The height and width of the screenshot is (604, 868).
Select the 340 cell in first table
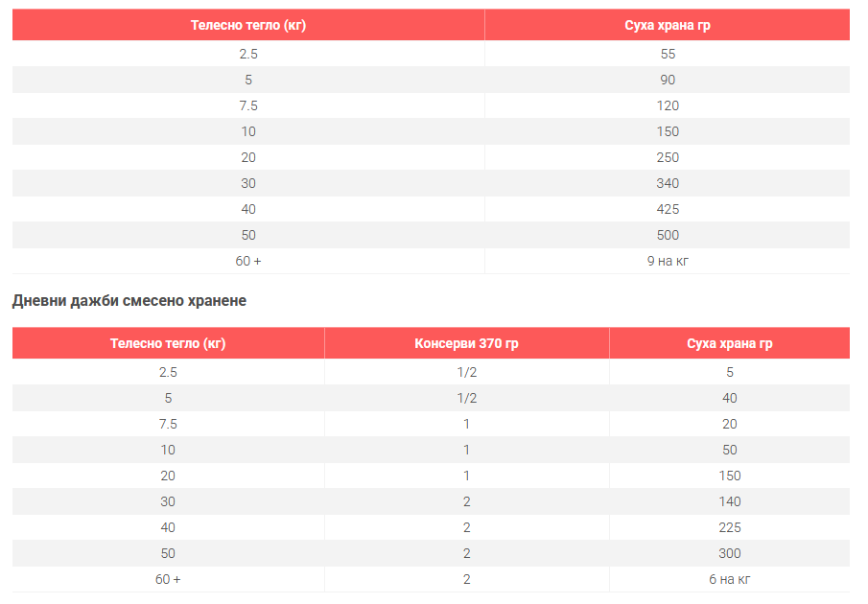pyautogui.click(x=668, y=183)
